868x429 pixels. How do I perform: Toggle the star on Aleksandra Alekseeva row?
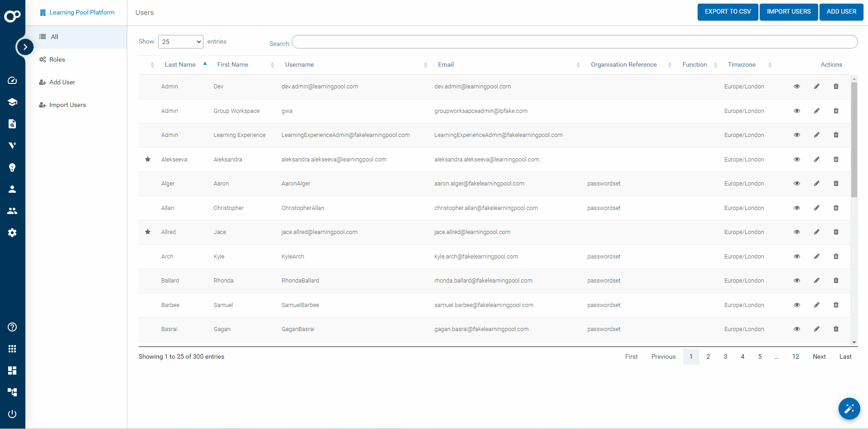148,160
